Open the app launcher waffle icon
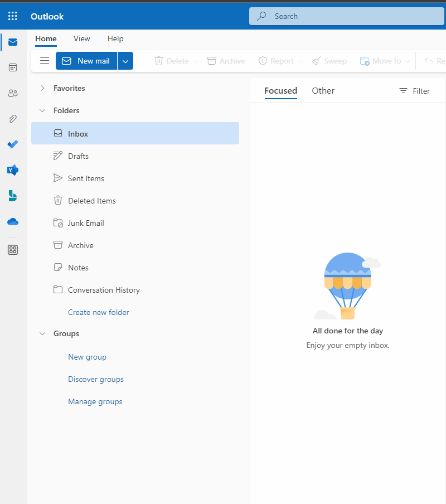The image size is (446, 504). [13, 16]
